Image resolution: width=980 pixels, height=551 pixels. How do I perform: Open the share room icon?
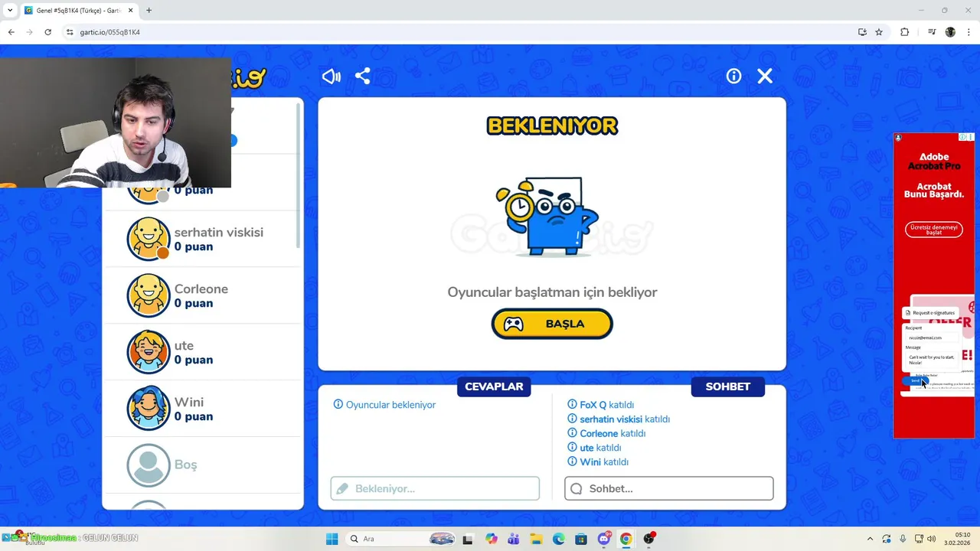click(x=363, y=77)
